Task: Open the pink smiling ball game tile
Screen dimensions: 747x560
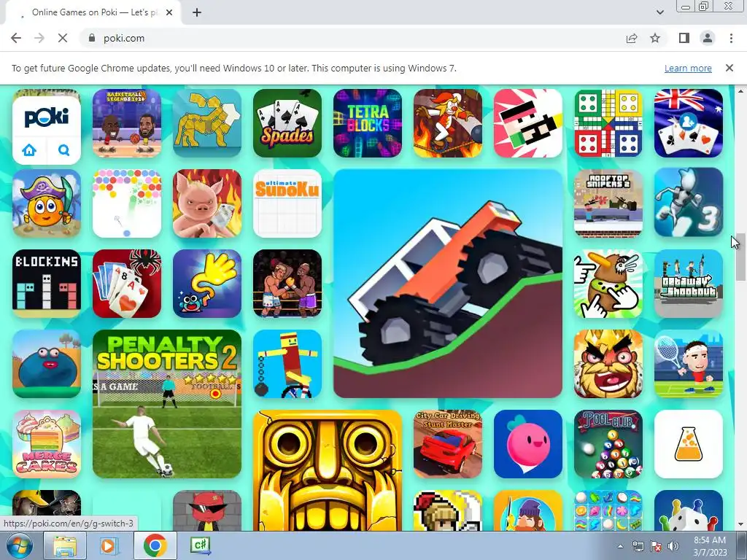Action: point(528,444)
